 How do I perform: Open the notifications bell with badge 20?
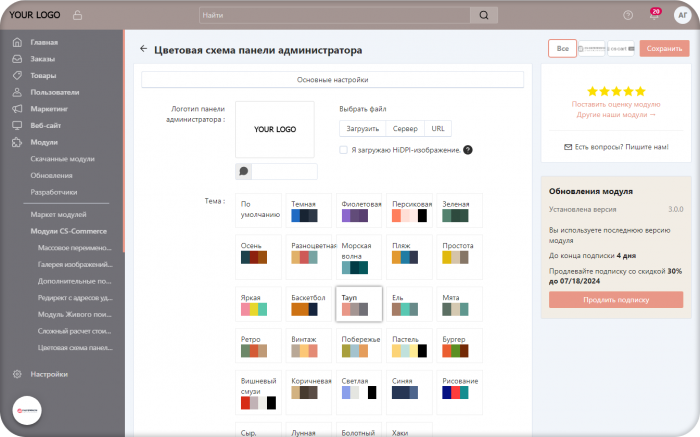click(x=654, y=14)
